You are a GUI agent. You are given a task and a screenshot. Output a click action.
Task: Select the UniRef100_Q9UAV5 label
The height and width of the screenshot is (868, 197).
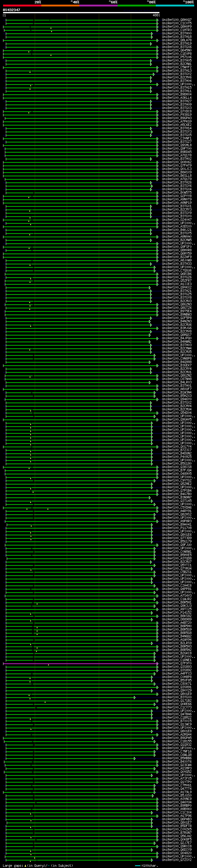[177, 419]
